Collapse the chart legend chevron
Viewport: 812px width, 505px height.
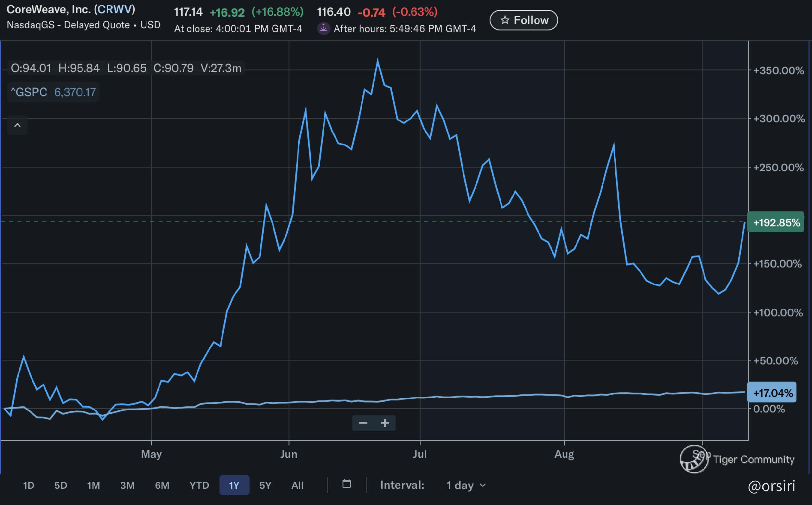pos(17,126)
